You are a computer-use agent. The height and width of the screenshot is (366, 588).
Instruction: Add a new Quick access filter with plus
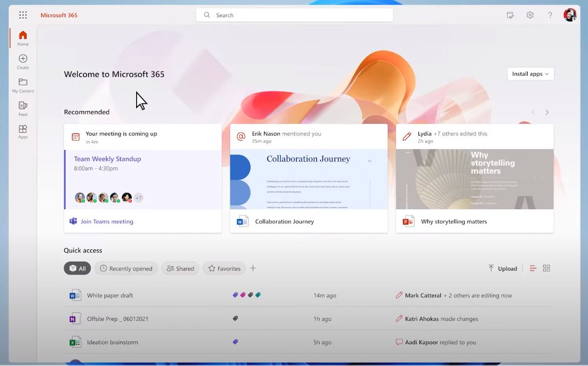253,268
